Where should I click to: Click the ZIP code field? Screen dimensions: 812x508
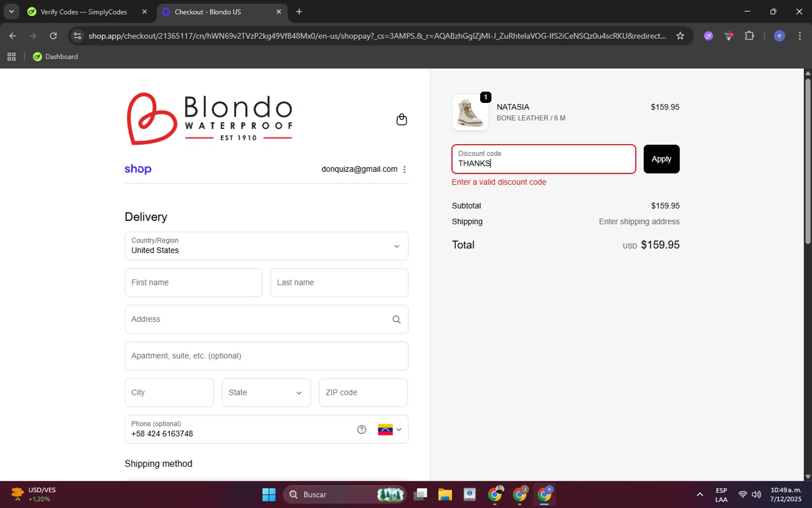point(363,393)
